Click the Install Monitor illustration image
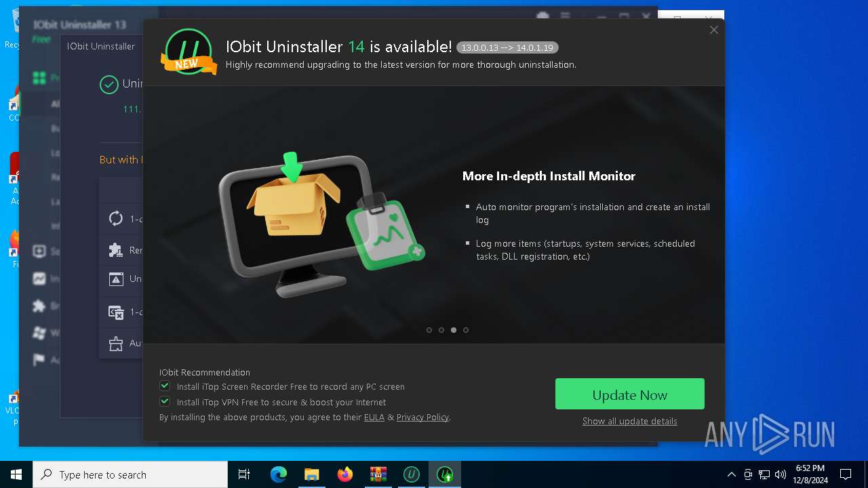Screen dimensions: 868x488 pos(321,224)
